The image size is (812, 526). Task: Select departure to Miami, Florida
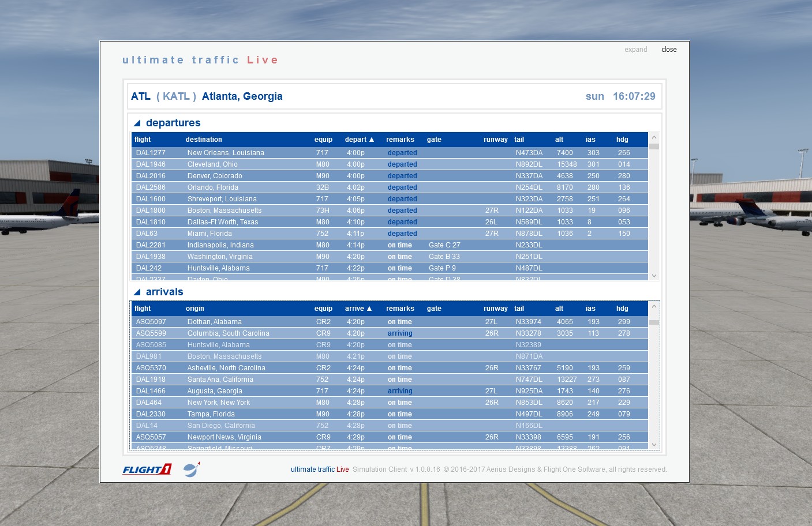pyautogui.click(x=390, y=234)
